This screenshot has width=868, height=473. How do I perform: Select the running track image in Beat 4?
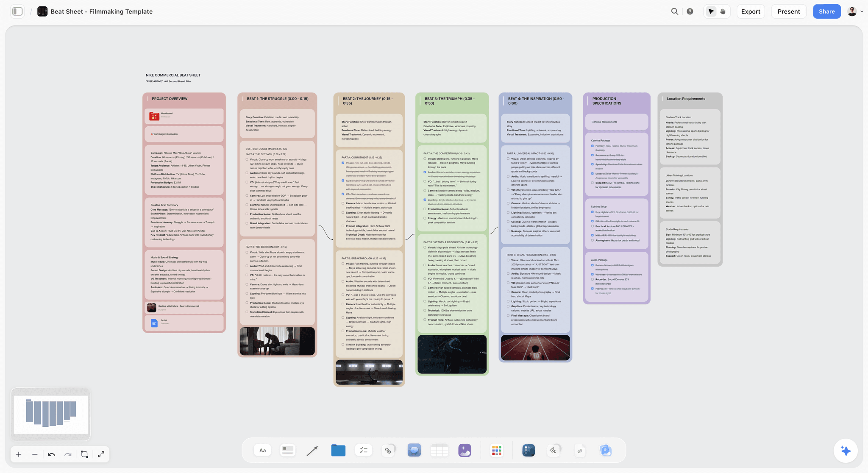pyautogui.click(x=535, y=348)
